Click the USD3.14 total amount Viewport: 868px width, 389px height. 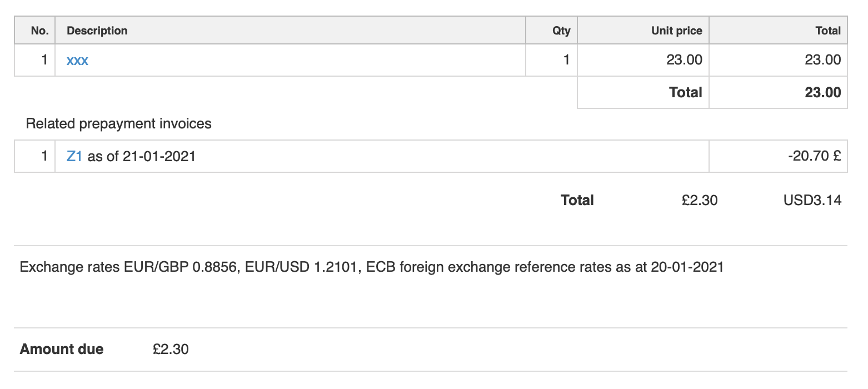[812, 200]
